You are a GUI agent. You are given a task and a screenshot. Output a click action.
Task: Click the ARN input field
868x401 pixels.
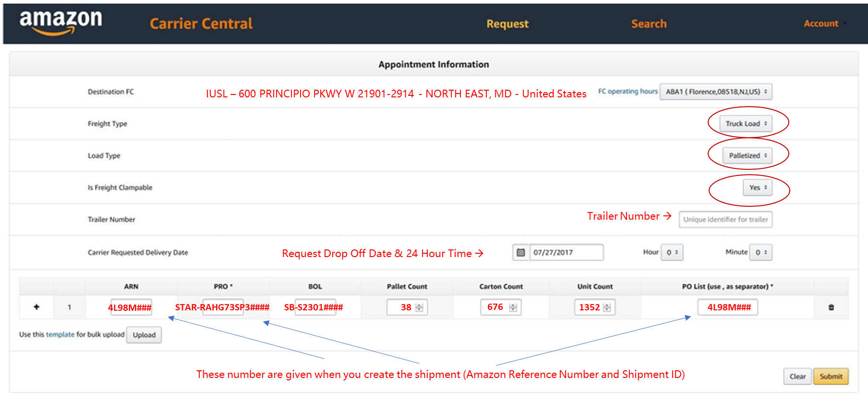point(131,307)
